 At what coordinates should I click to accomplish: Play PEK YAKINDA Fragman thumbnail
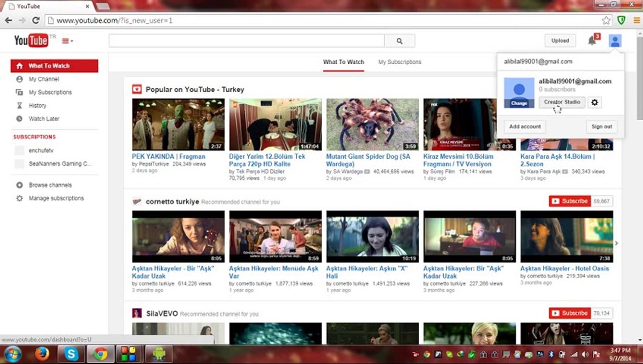178,124
